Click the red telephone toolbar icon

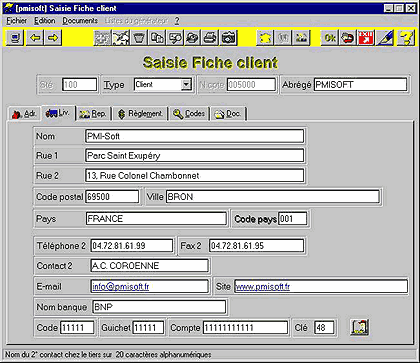click(x=347, y=38)
